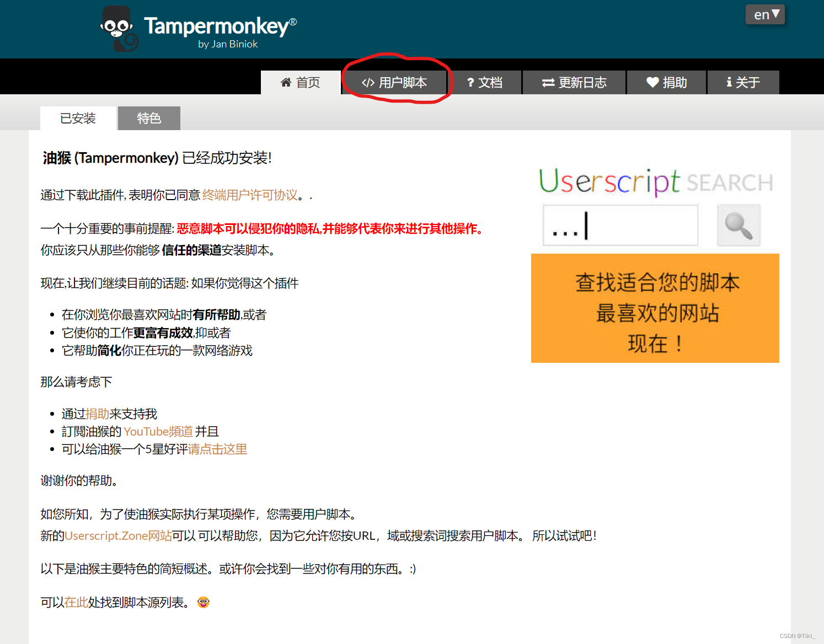This screenshot has width=824, height=644.
Task: Click the emoji at the end of the script source list line
Action: [x=204, y=603]
